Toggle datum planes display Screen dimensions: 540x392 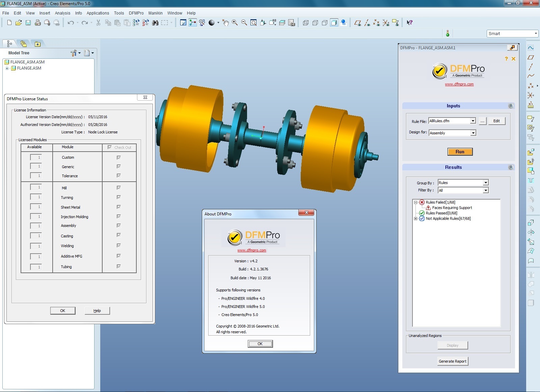click(x=358, y=23)
